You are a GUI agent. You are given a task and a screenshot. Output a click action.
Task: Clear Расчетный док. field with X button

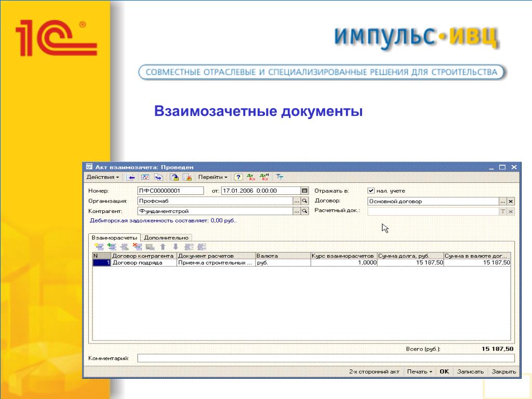(511, 211)
